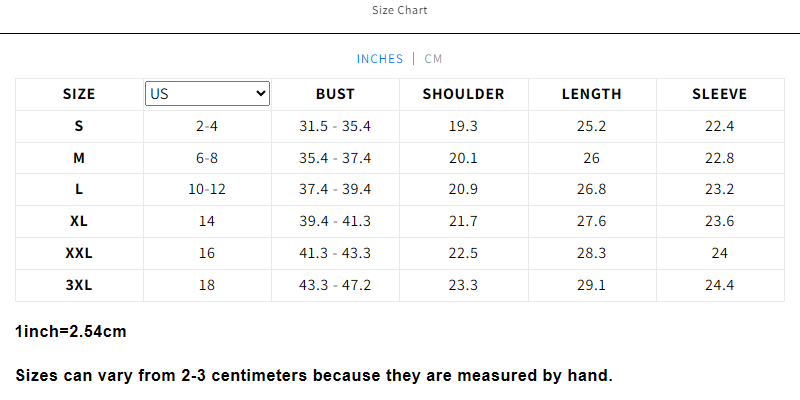Click the 10-12 US size cell
800x400 pixels.
click(x=207, y=190)
